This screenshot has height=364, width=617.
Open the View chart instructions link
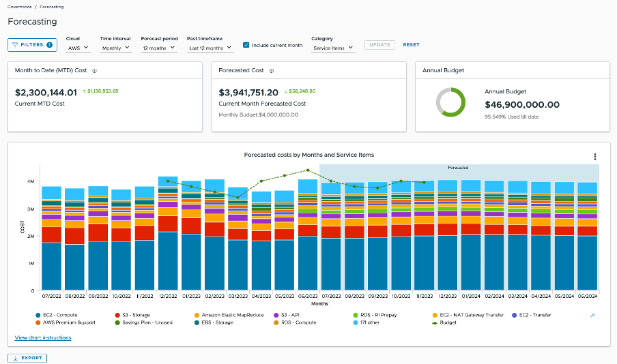tap(42, 338)
